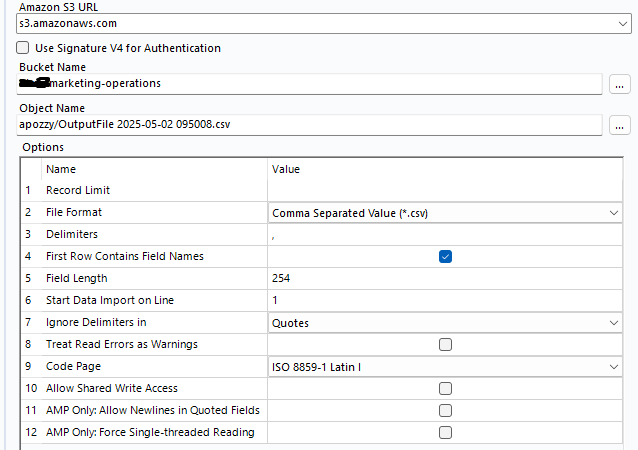Click the Name column header

coord(61,169)
